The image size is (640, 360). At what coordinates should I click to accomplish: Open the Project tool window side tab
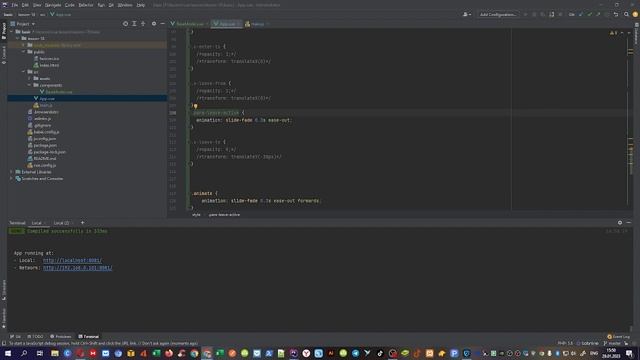click(4, 31)
